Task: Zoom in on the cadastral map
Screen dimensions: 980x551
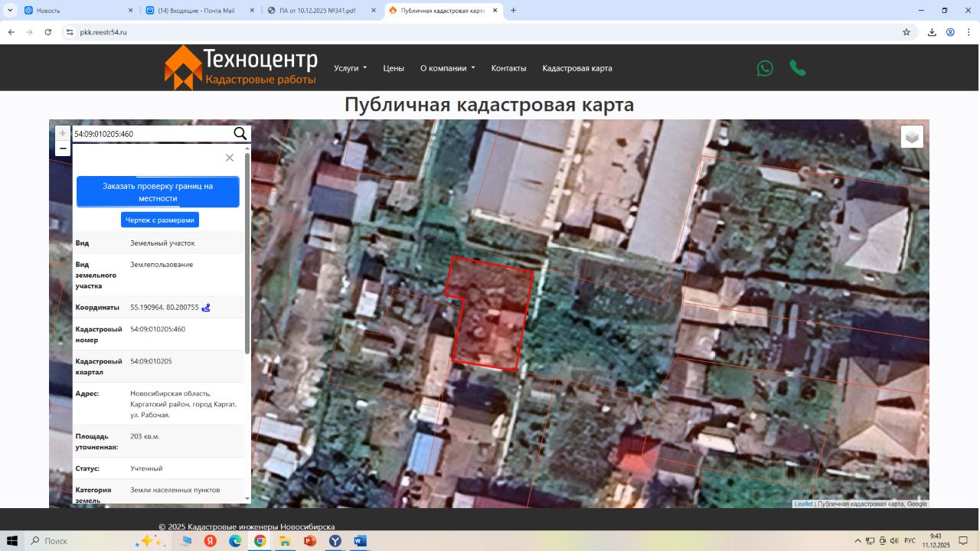Action: [x=63, y=133]
